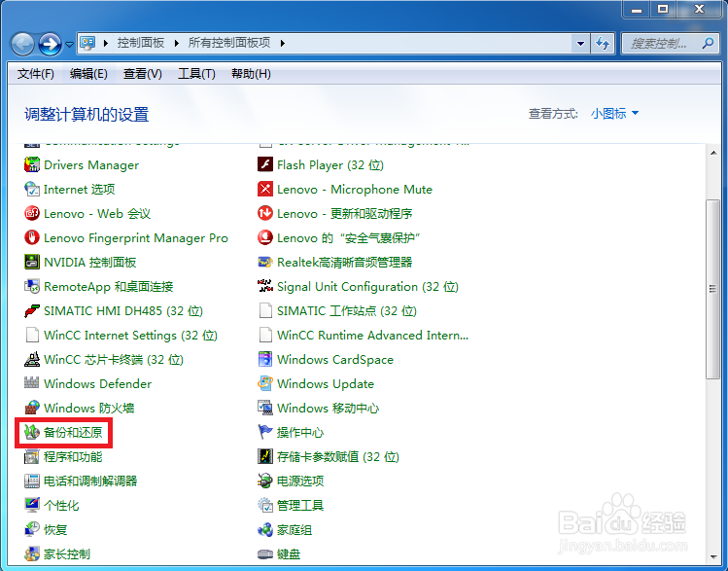Refresh the control panel view
The image size is (728, 571).
tap(603, 43)
